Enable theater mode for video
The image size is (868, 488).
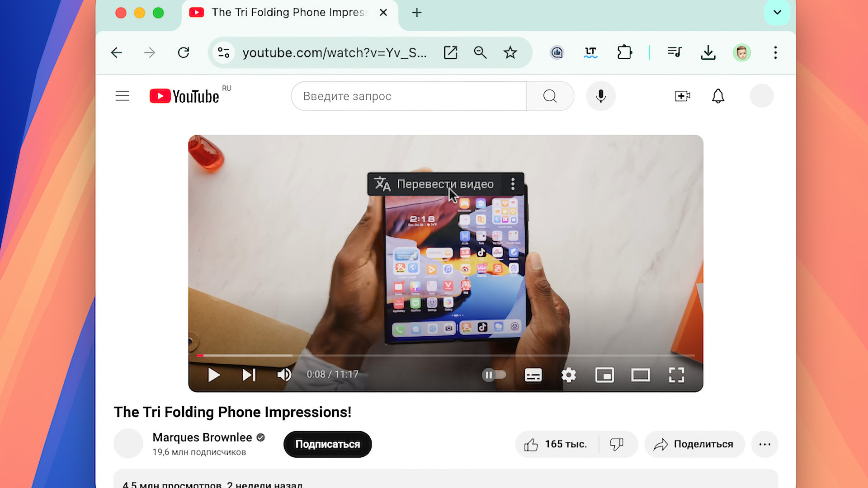(641, 374)
